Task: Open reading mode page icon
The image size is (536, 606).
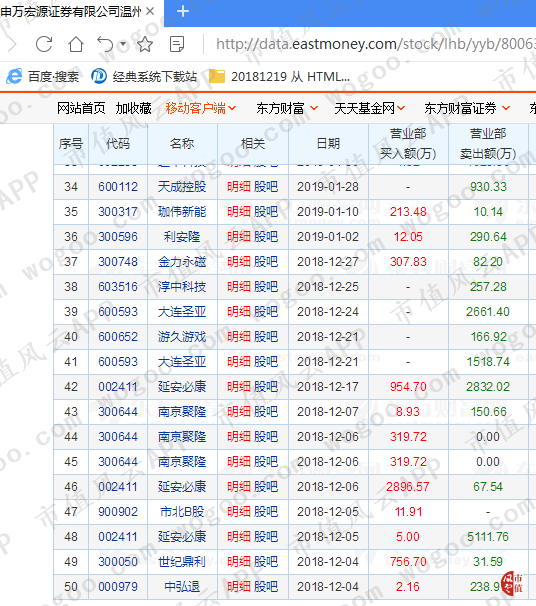Action: (177, 44)
